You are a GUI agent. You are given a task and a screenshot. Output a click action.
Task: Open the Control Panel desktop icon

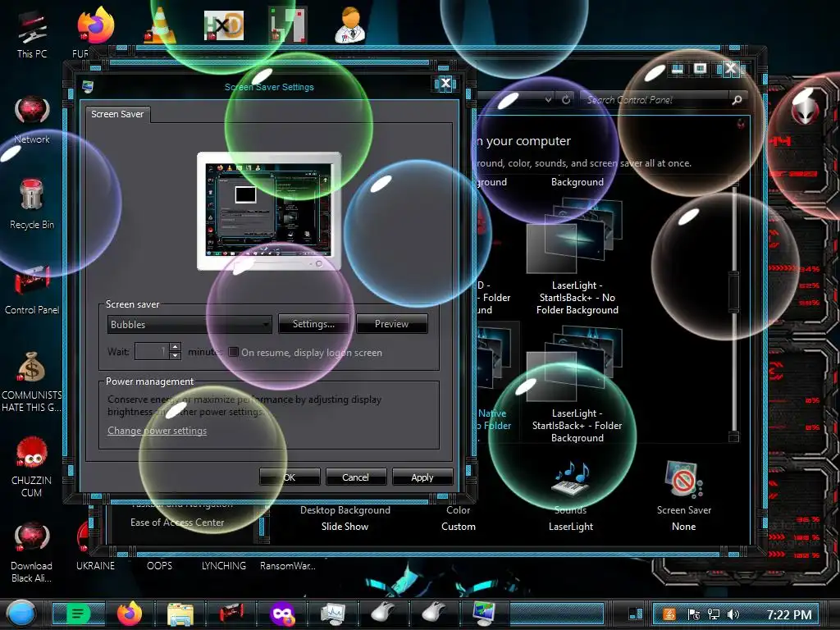[32, 290]
